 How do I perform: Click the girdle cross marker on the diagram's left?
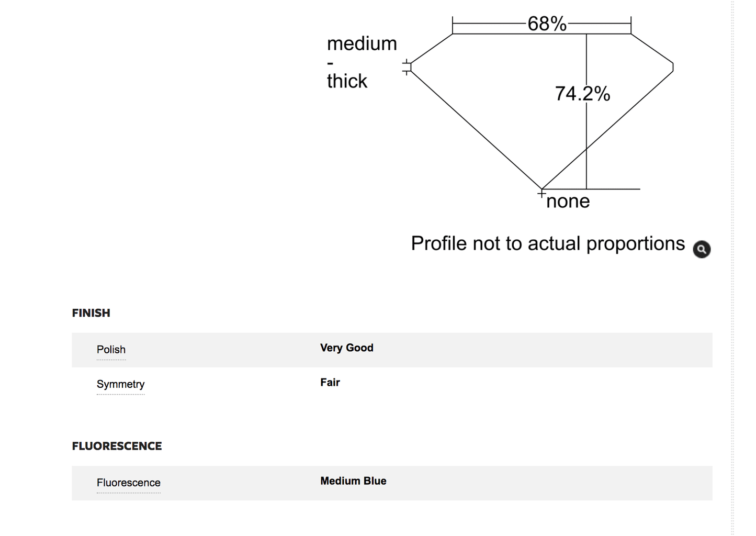click(x=407, y=67)
